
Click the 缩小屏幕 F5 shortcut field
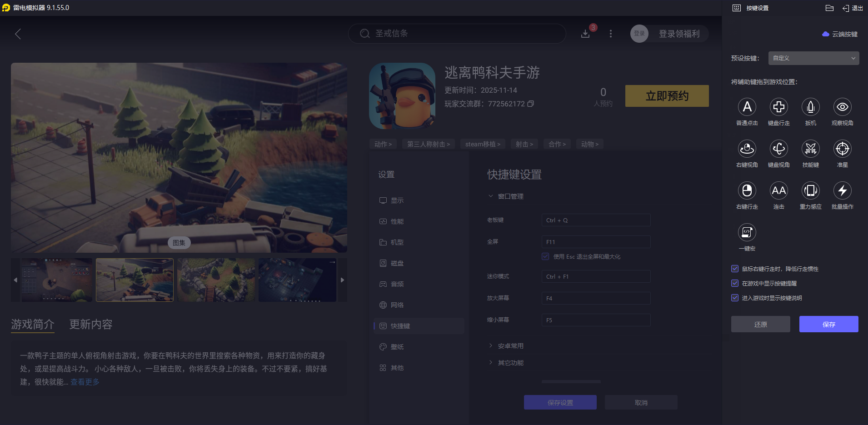596,320
